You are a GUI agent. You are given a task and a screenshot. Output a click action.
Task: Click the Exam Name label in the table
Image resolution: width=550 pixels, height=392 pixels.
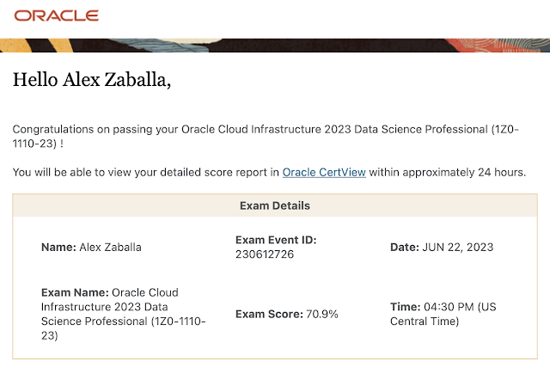(74, 292)
